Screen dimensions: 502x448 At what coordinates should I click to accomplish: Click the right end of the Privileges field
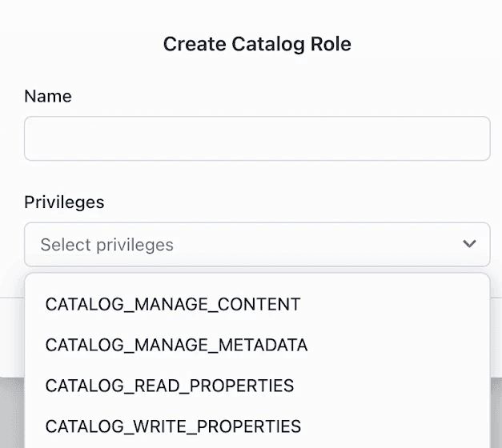(x=469, y=244)
